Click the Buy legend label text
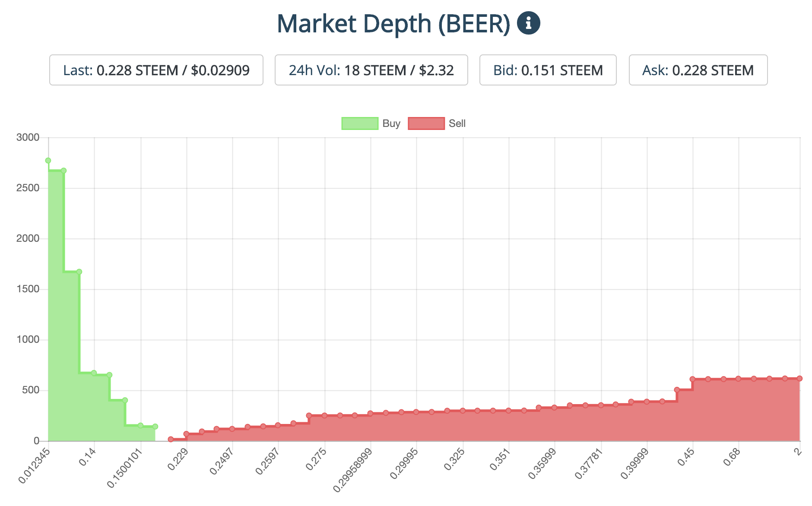812x506 pixels. [391, 123]
